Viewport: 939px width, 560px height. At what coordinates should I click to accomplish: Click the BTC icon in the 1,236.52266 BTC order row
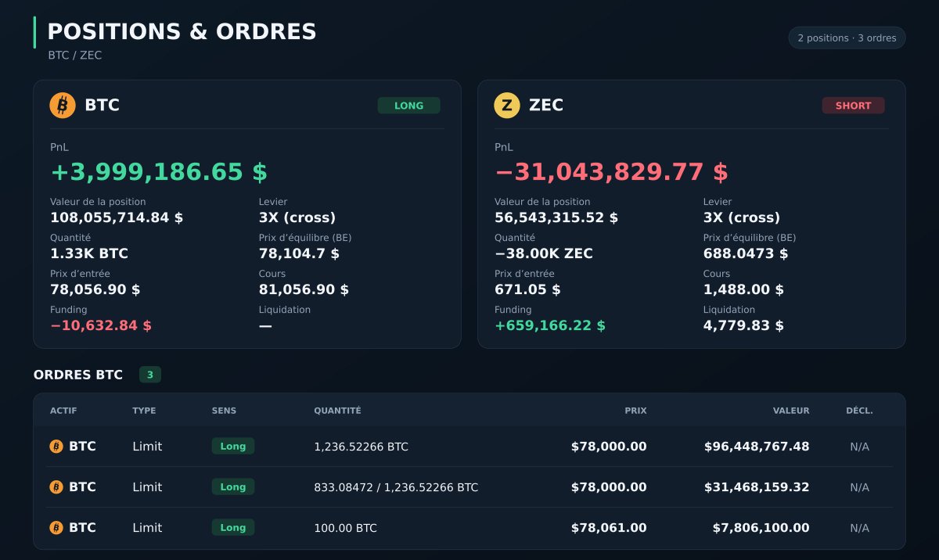click(x=56, y=447)
